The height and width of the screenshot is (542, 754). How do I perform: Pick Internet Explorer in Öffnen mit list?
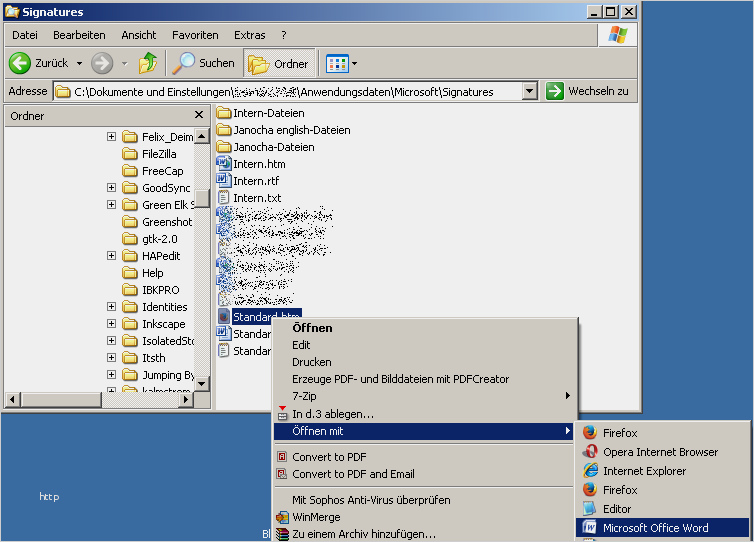644,471
